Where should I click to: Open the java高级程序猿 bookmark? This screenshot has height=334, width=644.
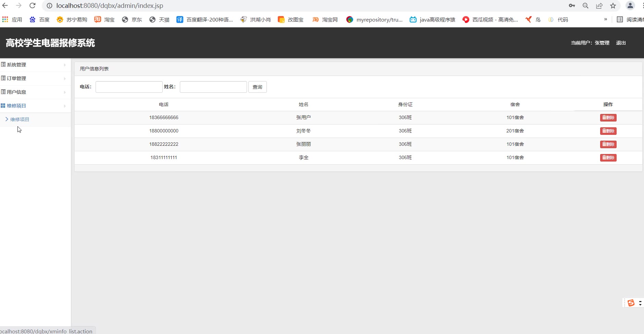pos(433,20)
